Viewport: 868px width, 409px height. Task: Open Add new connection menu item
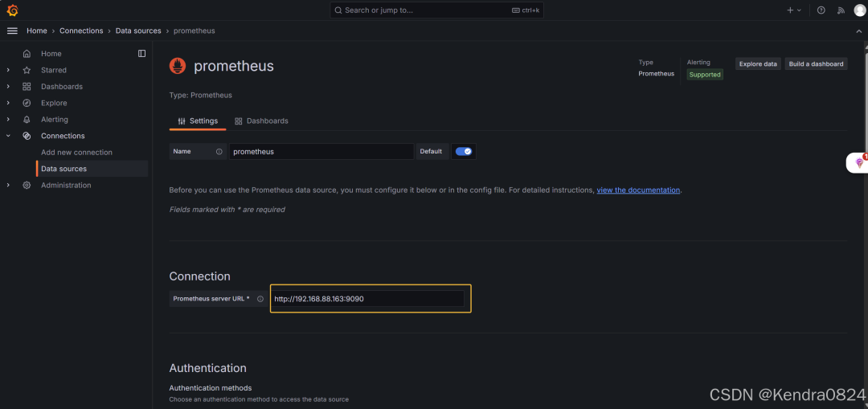[76, 152]
